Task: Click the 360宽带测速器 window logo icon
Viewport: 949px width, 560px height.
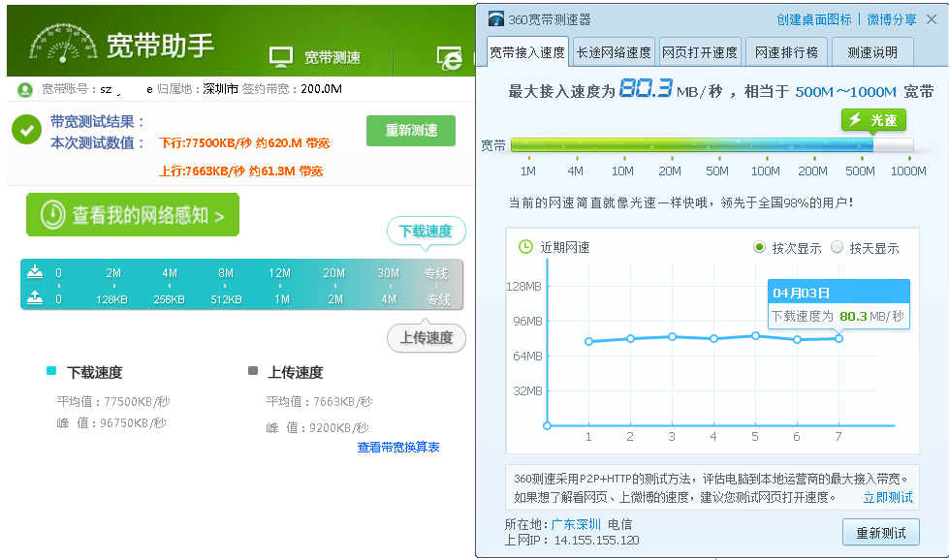Action: coord(496,19)
